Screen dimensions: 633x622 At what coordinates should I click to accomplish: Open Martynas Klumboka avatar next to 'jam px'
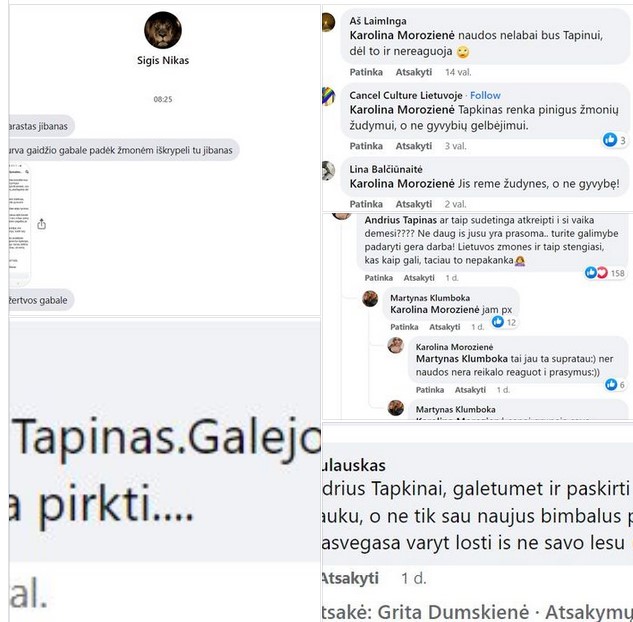(x=370, y=299)
